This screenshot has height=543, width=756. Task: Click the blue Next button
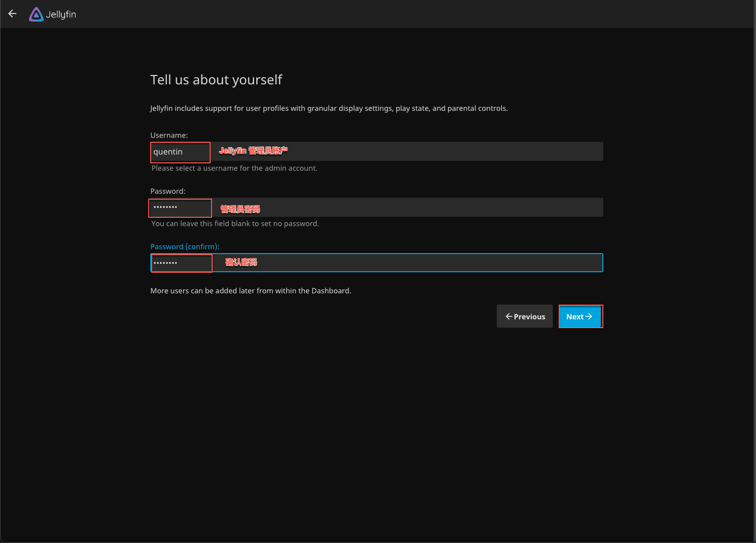(x=580, y=316)
